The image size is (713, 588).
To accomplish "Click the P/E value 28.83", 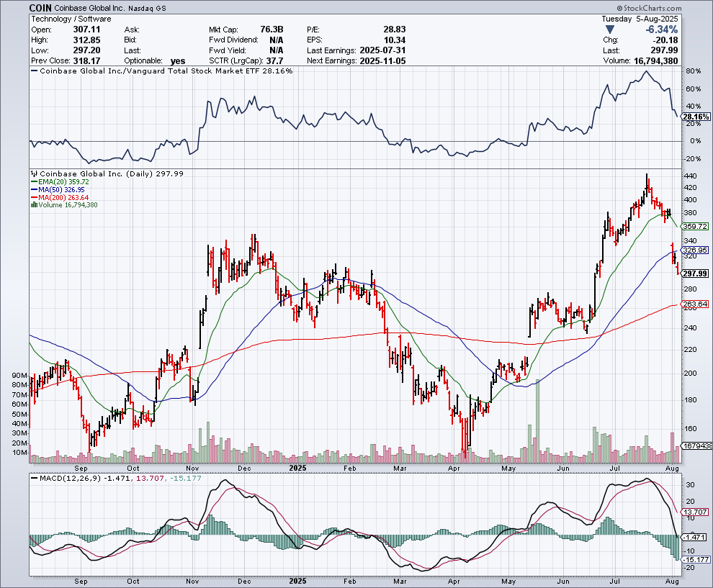I will tap(394, 30).
